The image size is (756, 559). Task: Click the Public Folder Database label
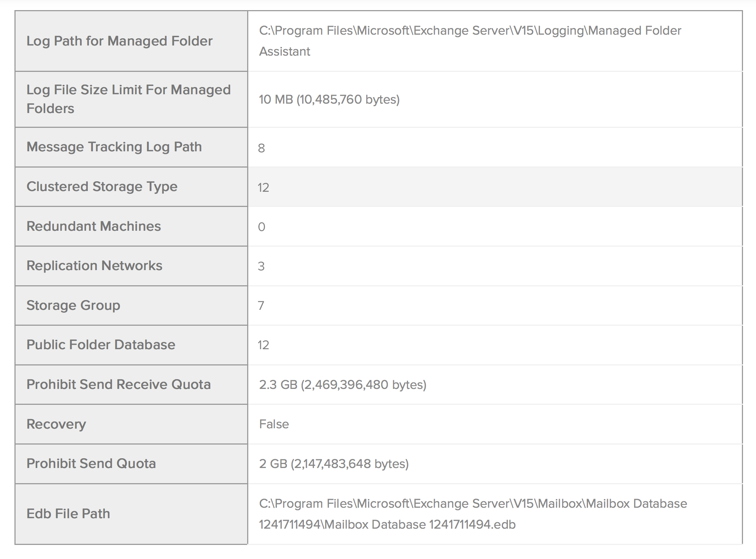click(101, 345)
